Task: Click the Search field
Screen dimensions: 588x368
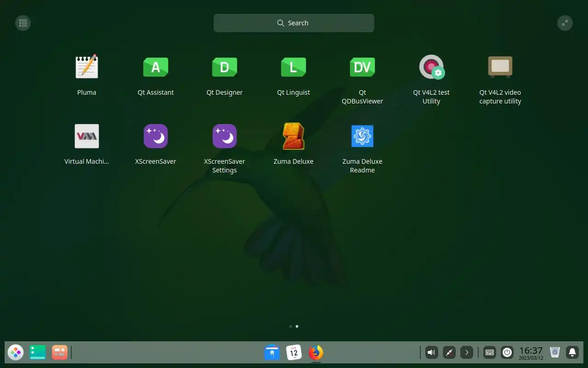Action: point(294,23)
